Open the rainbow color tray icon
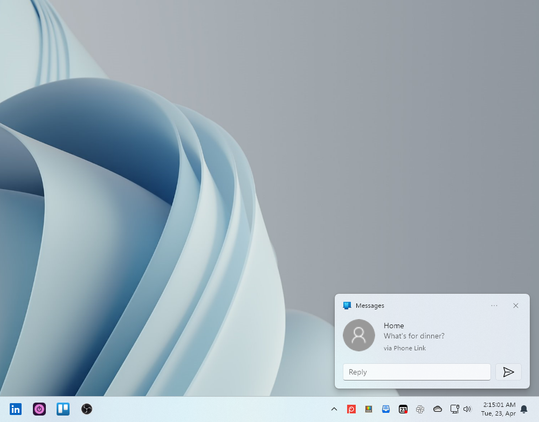This screenshot has width=539, height=422. (368, 409)
